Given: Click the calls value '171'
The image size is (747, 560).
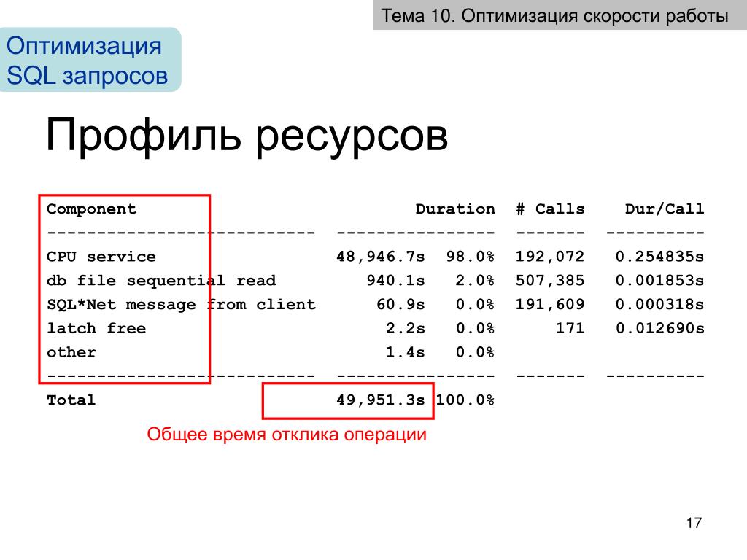Looking at the screenshot, I should pyautogui.click(x=570, y=328).
